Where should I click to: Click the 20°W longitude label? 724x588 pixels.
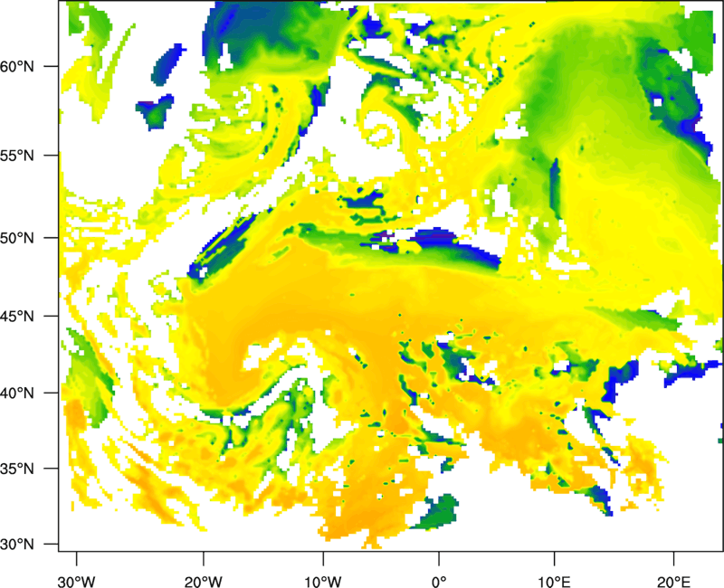203,582
